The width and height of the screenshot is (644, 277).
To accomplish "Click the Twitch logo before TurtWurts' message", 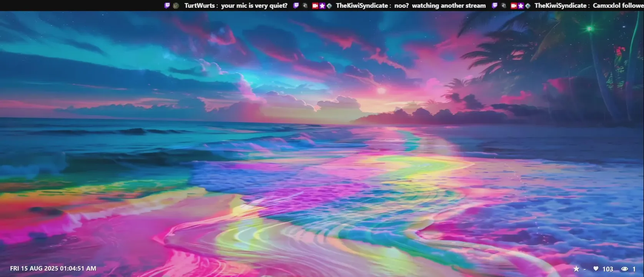I will tap(167, 5).
